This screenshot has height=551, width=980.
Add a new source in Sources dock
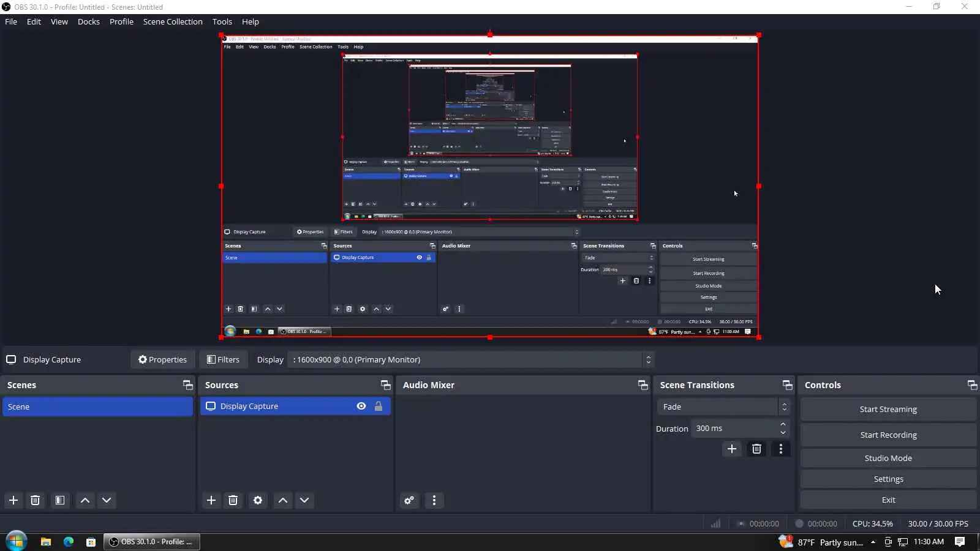[211, 500]
